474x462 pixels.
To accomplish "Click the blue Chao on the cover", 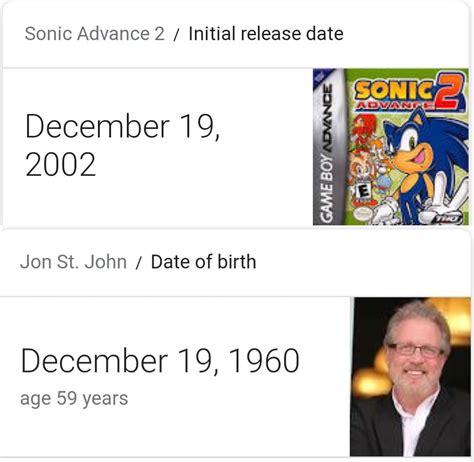I will point(383,185).
